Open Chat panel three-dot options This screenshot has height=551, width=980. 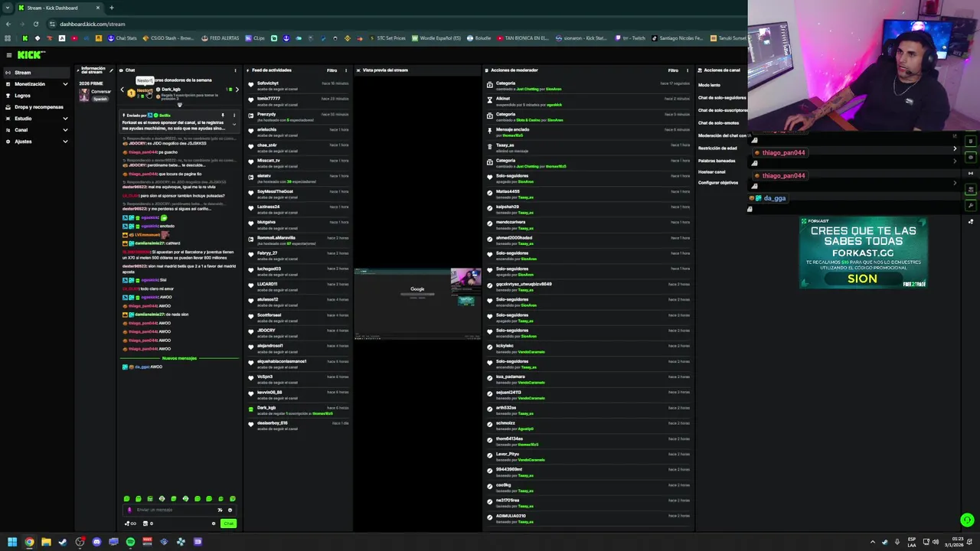coord(235,70)
